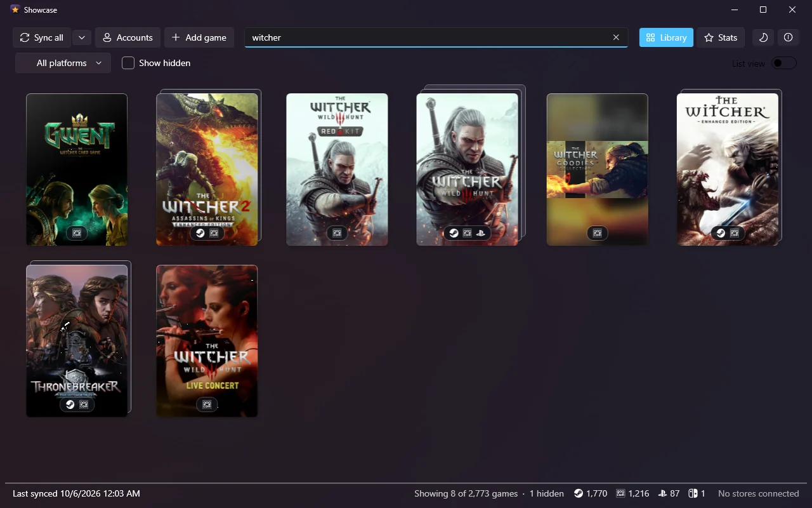
Task: Toggle the List view switch
Action: pos(783,63)
